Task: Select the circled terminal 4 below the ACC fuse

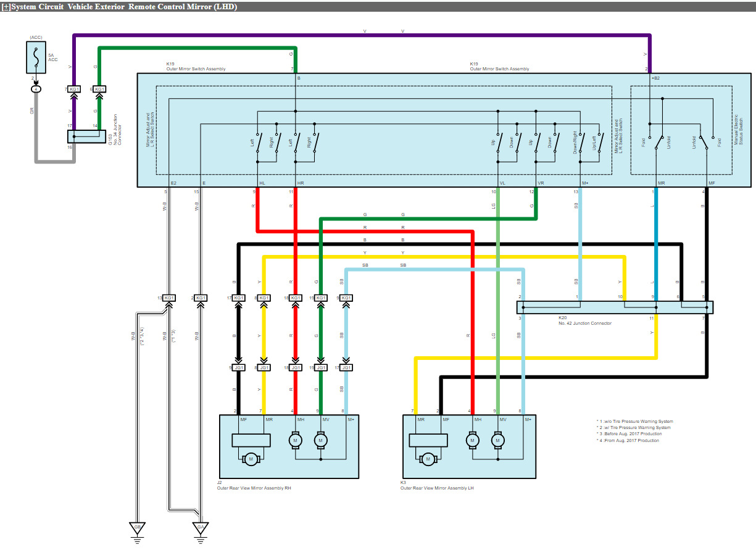Action: click(x=36, y=90)
